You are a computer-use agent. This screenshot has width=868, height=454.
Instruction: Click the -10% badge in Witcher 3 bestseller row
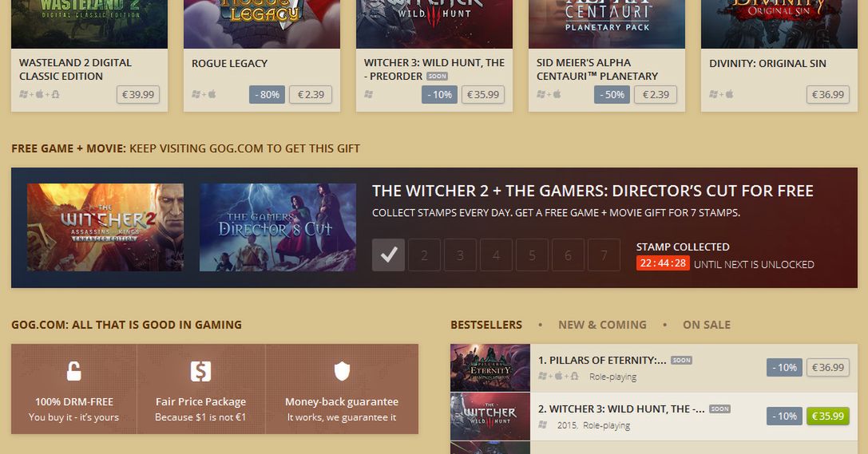(x=784, y=416)
